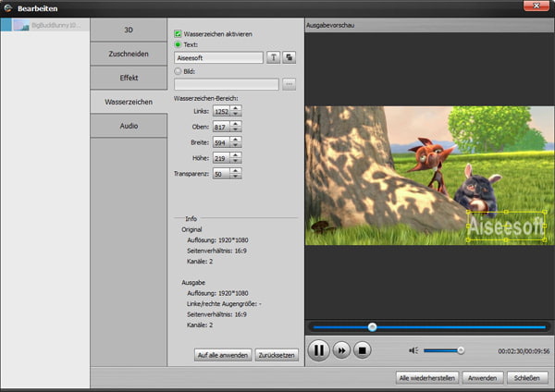The height and width of the screenshot is (392, 555).
Task: Select the Bild watermark radio button
Action: click(178, 71)
